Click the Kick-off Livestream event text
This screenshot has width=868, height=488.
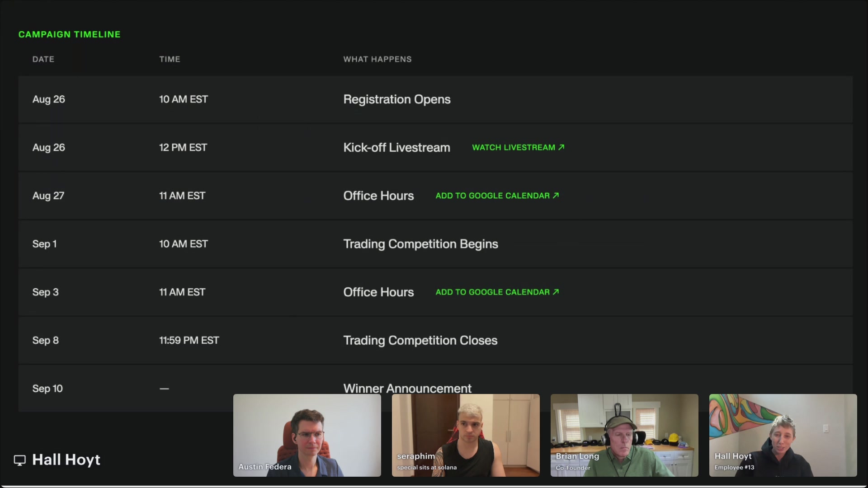[396, 148]
